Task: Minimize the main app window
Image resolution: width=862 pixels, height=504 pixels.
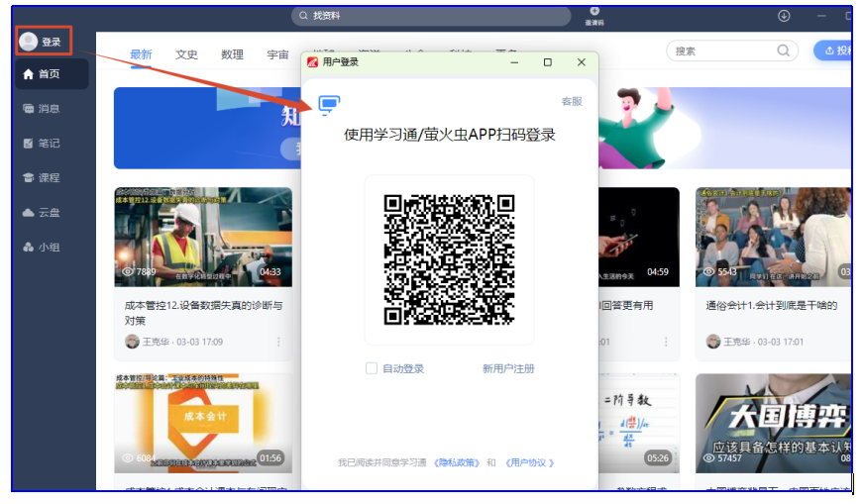Action: 821,16
